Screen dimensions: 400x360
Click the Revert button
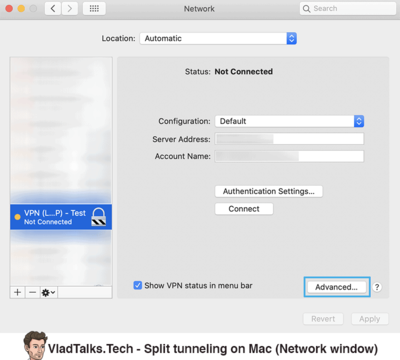pos(323,319)
